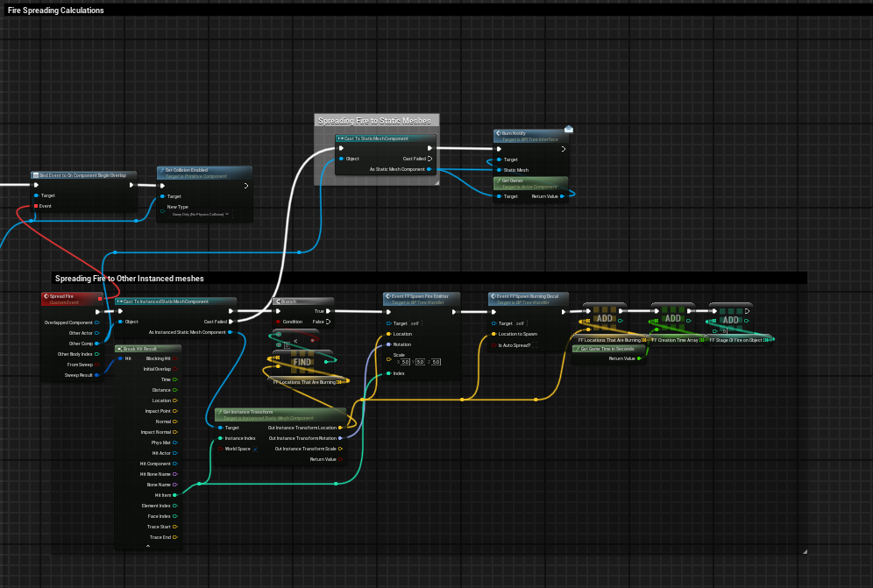Screen dimensions: 873x588
Task: Click the Return Value pin on Get Owner
Action: pos(562,196)
